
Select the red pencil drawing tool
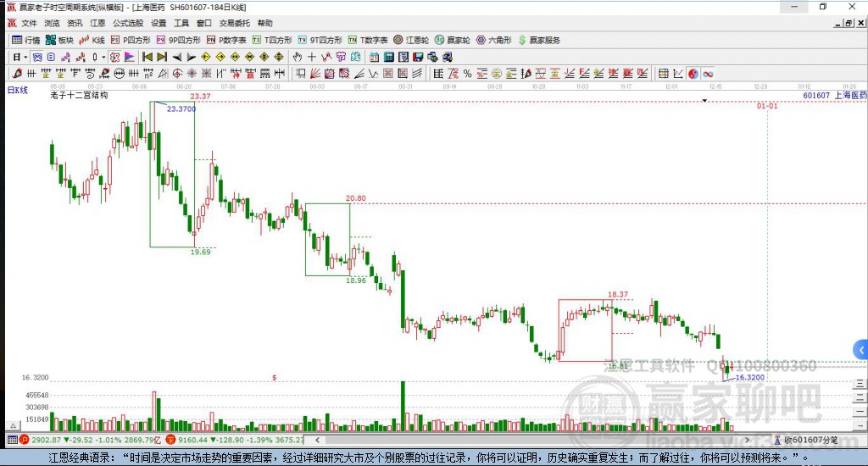point(17,74)
